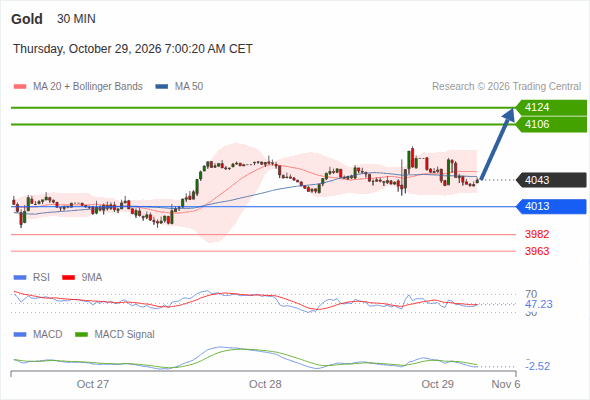This screenshot has width=590, height=400.
Task: Click the 'MA 50' legend label
Action: point(189,87)
